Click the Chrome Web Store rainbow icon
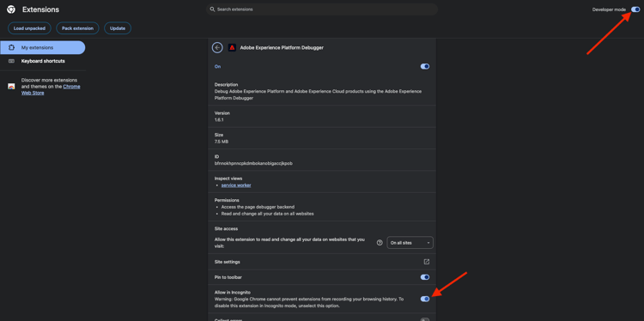 tap(11, 86)
